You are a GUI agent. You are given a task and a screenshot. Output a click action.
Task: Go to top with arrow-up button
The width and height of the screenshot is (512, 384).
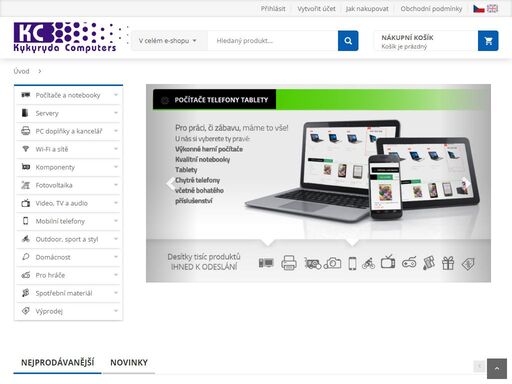(x=497, y=368)
